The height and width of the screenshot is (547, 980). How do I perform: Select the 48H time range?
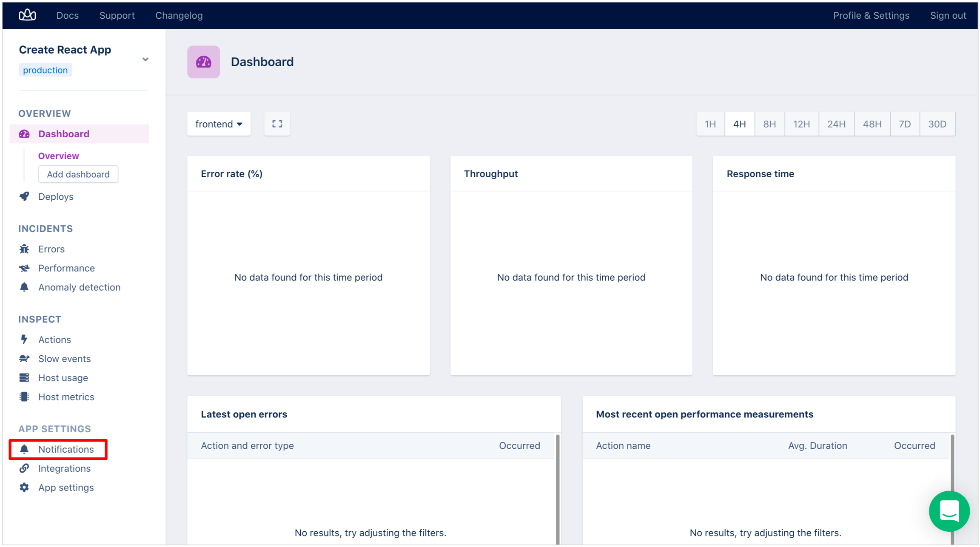click(x=872, y=124)
